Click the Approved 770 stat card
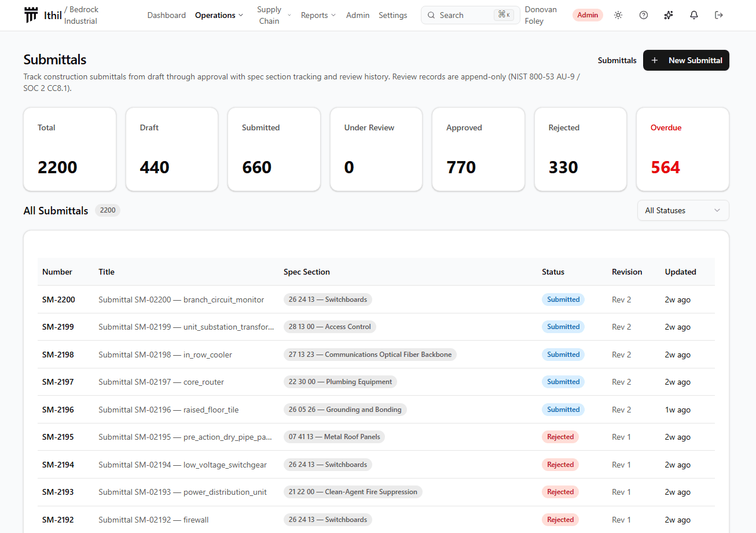The height and width of the screenshot is (533, 756). [x=478, y=149]
